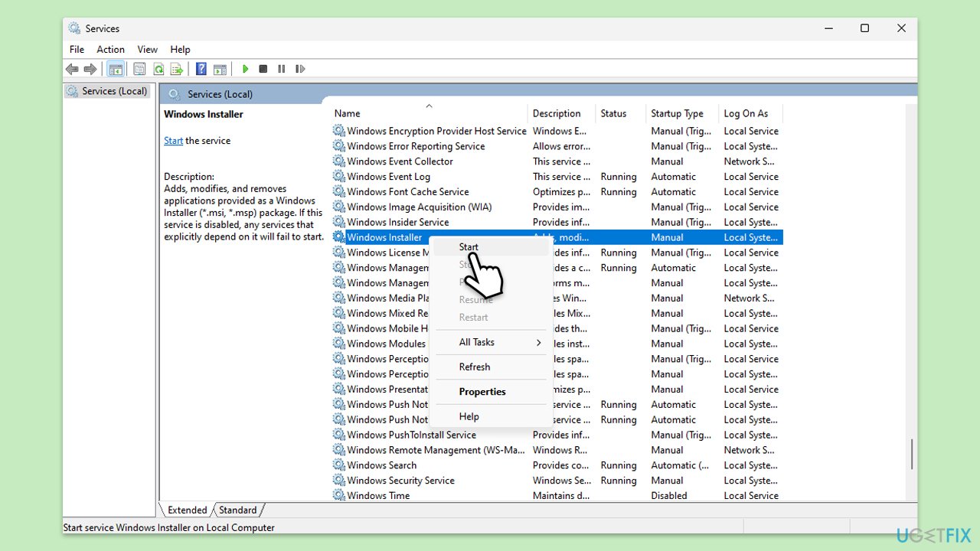
Task: Select the Windows Font Cache Service row
Action: click(557, 192)
